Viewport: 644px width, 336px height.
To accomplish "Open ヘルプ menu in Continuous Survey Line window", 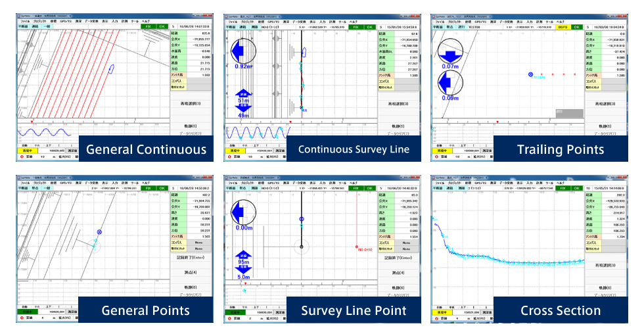I will (354, 21).
